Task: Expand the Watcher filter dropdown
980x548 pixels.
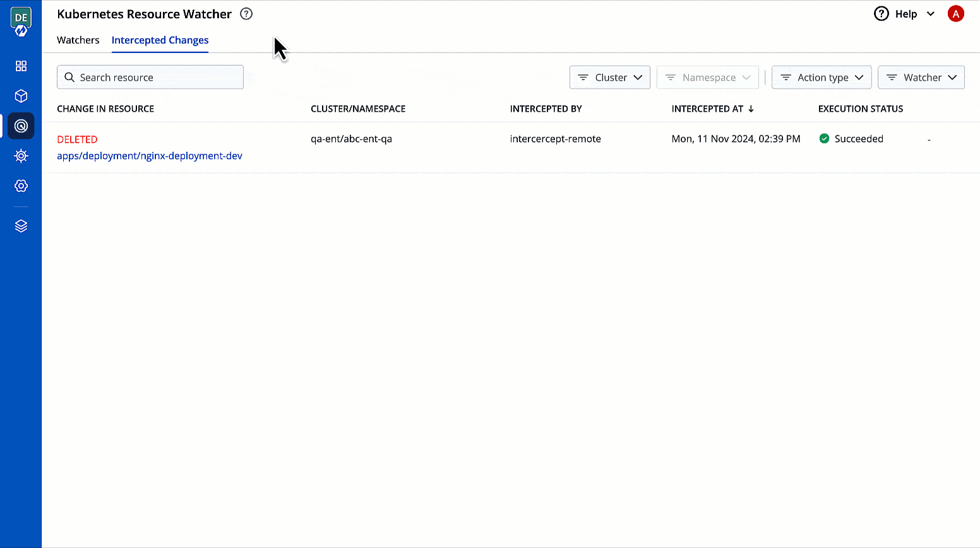Action: [x=921, y=78]
